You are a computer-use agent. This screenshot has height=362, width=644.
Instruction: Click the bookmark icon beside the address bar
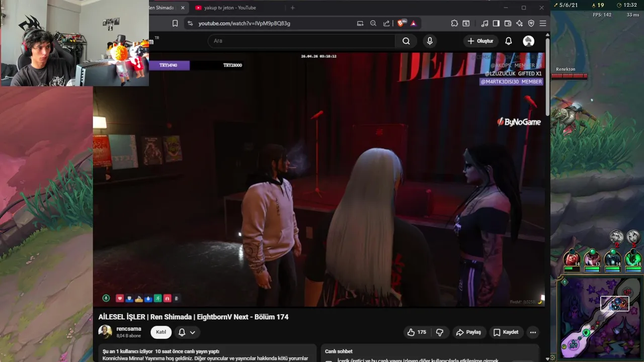click(175, 23)
